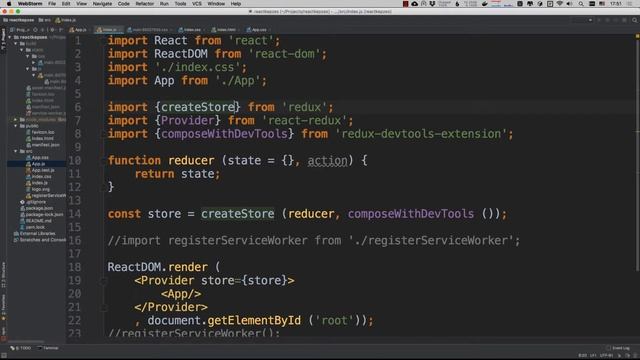Click the project panel settings gear icon
The image size is (640, 360).
(52, 30)
